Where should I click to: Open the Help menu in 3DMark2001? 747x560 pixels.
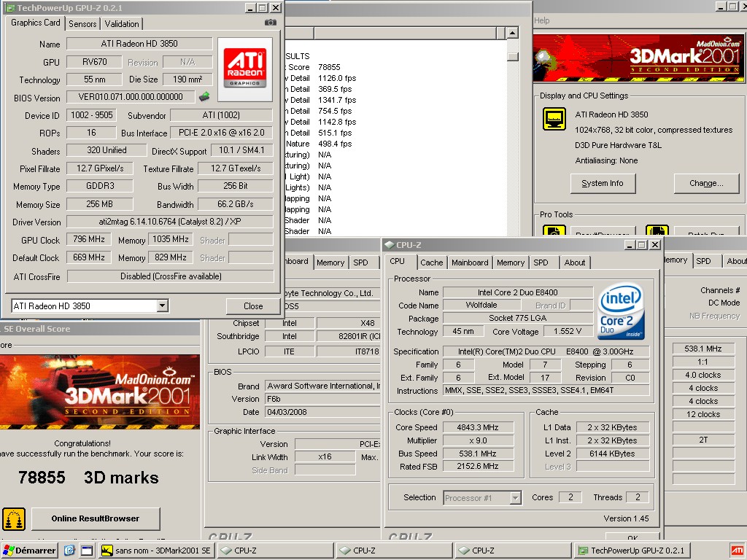click(542, 20)
